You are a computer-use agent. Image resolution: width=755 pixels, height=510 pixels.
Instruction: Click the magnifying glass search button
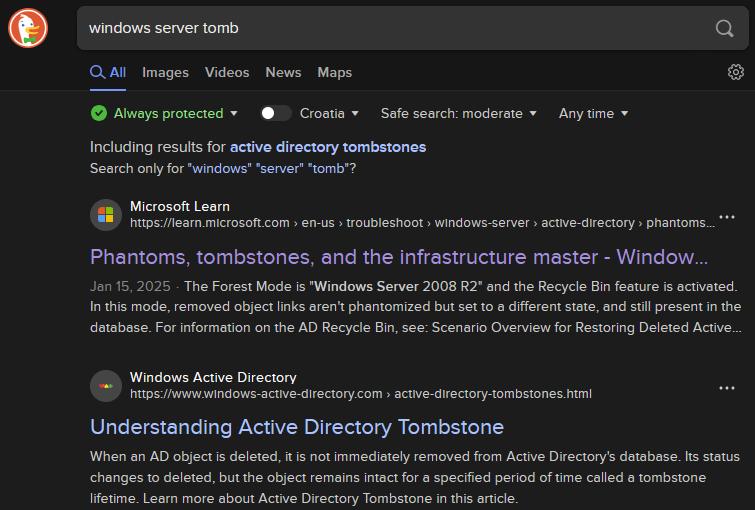click(724, 28)
